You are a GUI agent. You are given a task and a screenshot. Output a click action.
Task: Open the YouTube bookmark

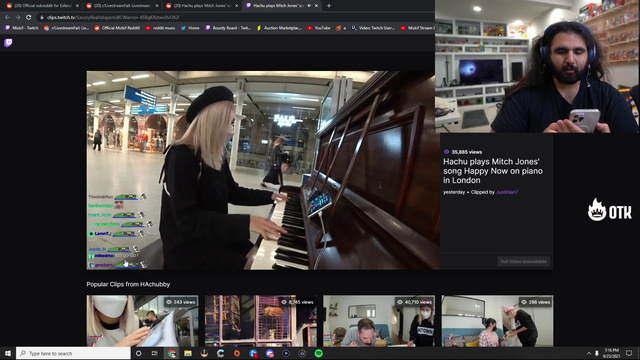pos(319,28)
